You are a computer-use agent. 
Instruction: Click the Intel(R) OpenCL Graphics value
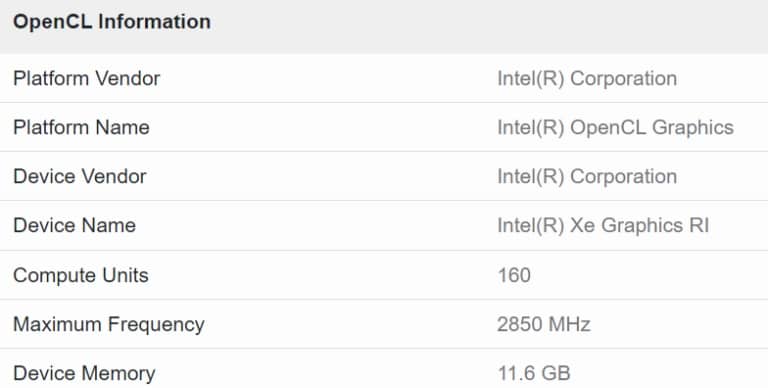(615, 128)
